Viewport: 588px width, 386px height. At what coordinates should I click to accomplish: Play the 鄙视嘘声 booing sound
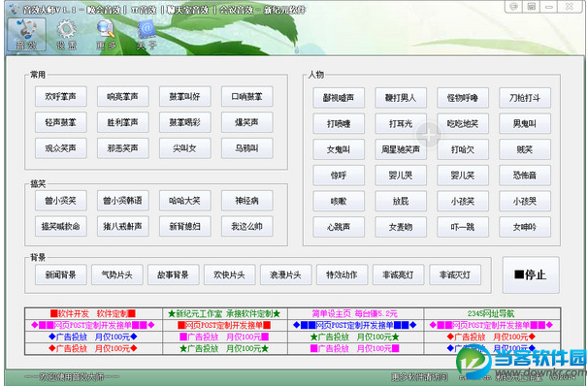click(x=339, y=98)
